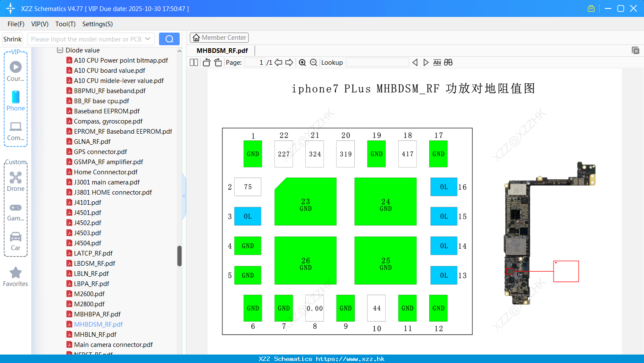Open the Course sidebar category

[x=16, y=71]
